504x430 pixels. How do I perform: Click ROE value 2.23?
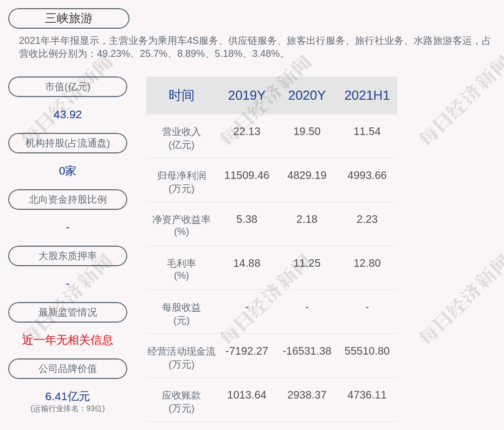367,220
